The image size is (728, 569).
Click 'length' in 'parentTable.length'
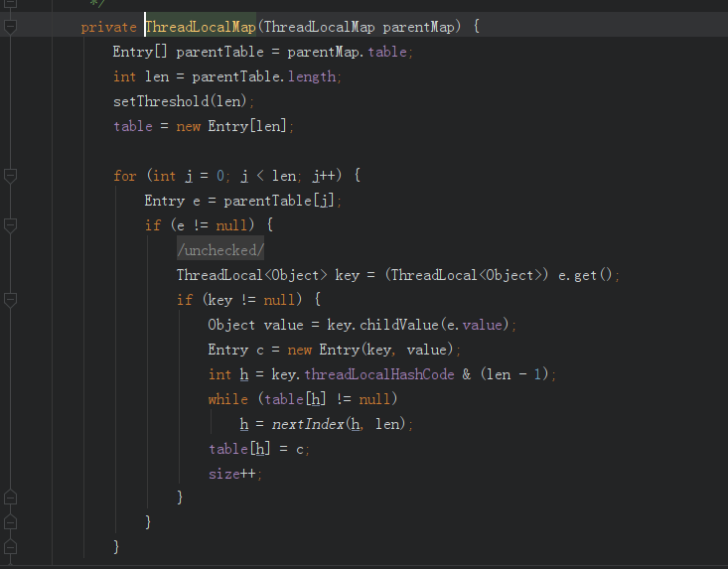click(x=312, y=76)
